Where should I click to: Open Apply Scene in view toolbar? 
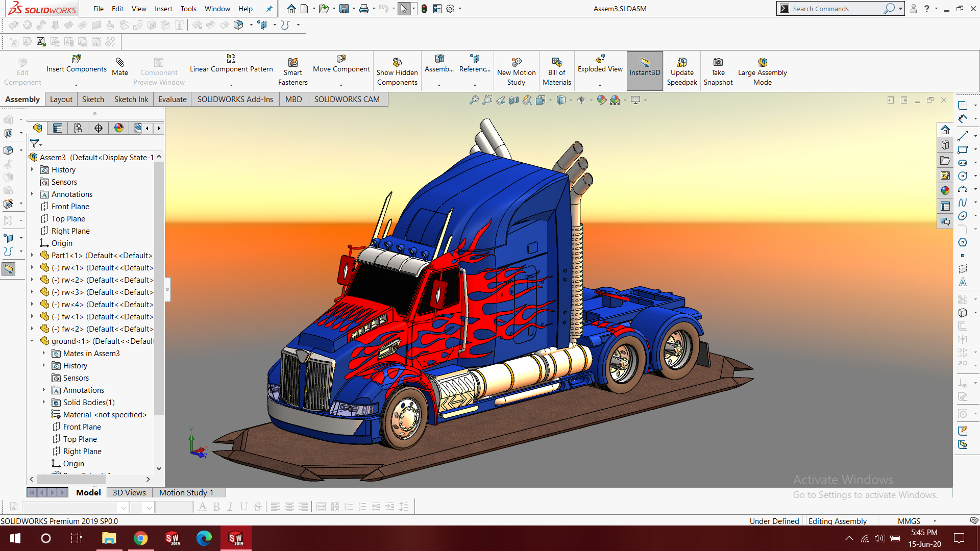pos(615,100)
